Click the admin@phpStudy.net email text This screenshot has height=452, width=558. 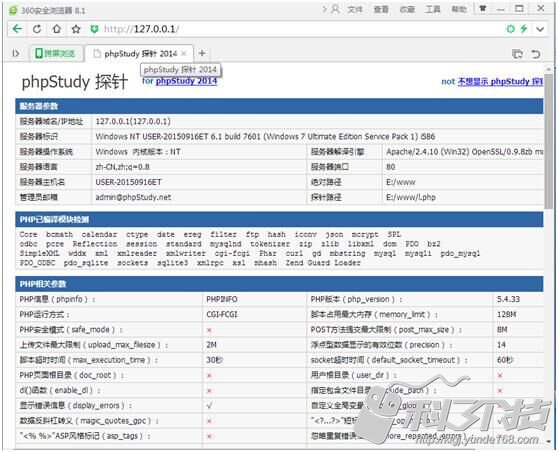click(x=133, y=197)
